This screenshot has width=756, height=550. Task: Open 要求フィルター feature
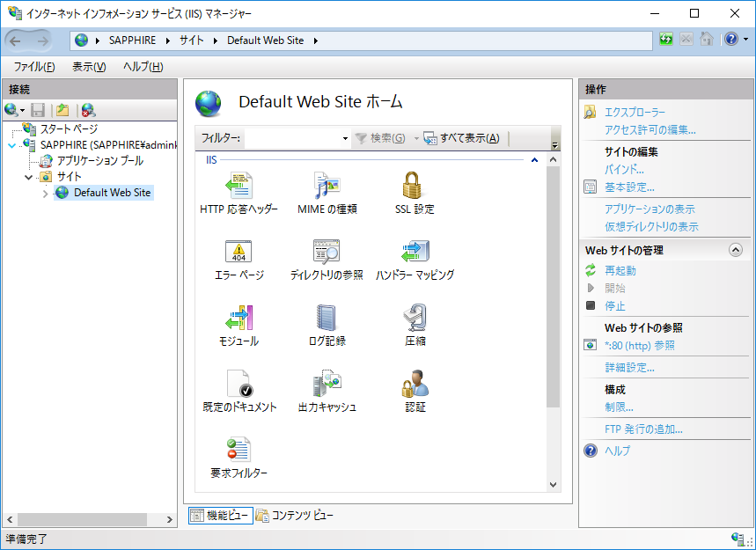click(x=239, y=458)
